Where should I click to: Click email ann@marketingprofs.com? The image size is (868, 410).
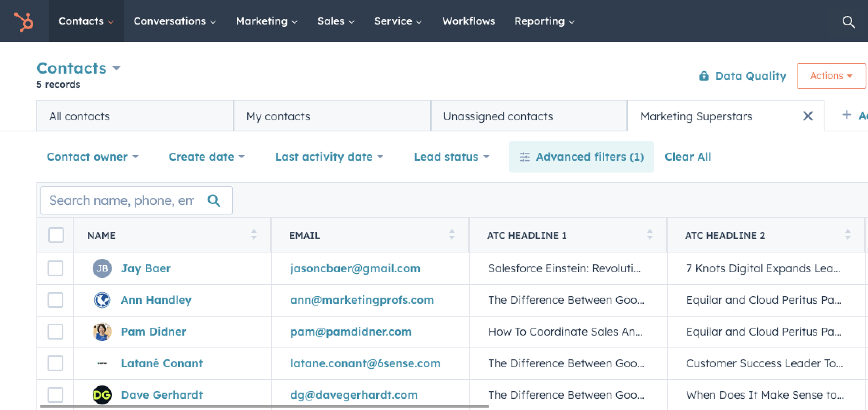tap(362, 300)
